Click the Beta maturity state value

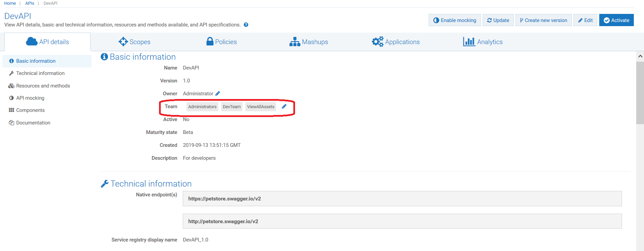point(188,132)
